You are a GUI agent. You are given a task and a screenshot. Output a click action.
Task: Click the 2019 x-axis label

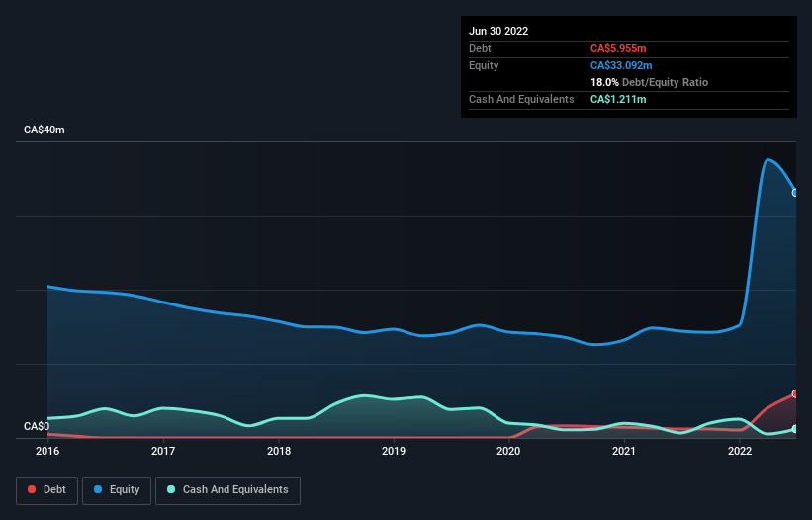pos(394,451)
